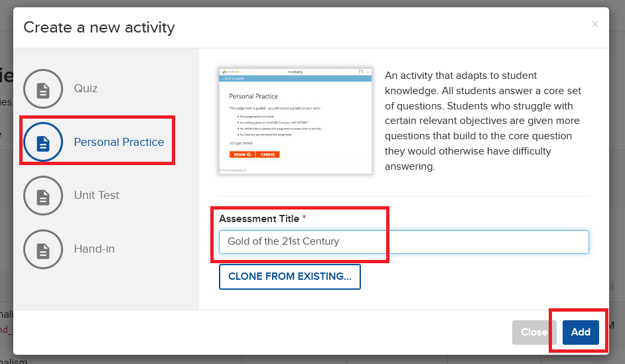The width and height of the screenshot is (625, 364).
Task: Click the Create a new activity heading
Action: pyautogui.click(x=100, y=27)
